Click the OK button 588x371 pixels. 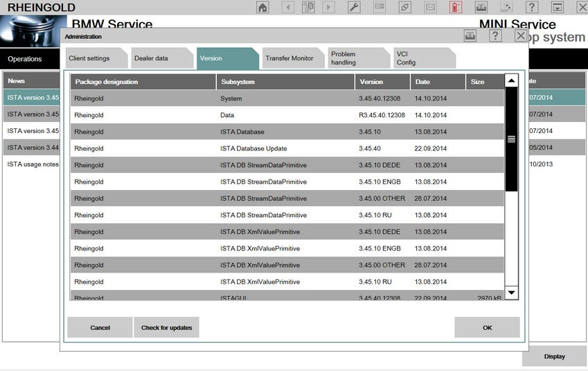[487, 327]
